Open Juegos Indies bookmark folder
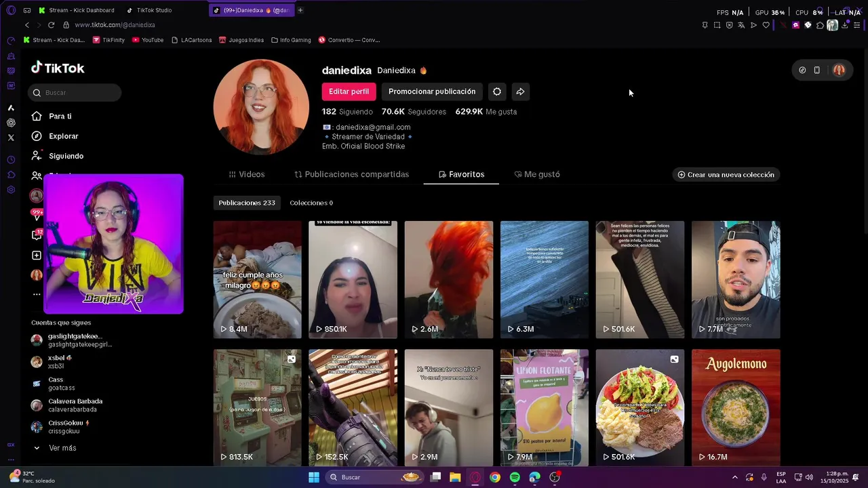 tap(241, 40)
